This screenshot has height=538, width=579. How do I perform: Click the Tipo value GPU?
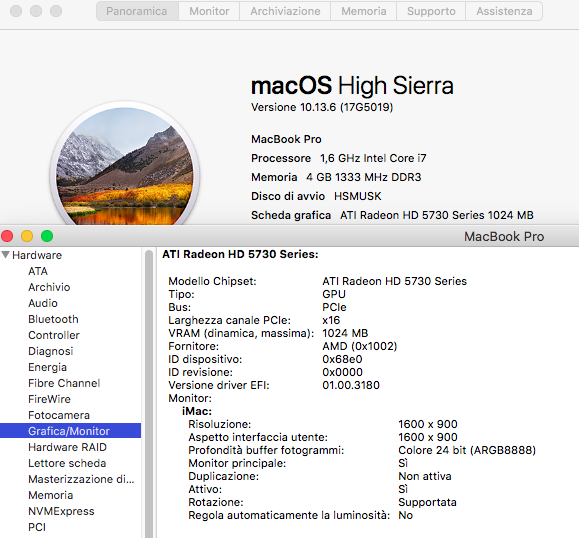point(334,294)
